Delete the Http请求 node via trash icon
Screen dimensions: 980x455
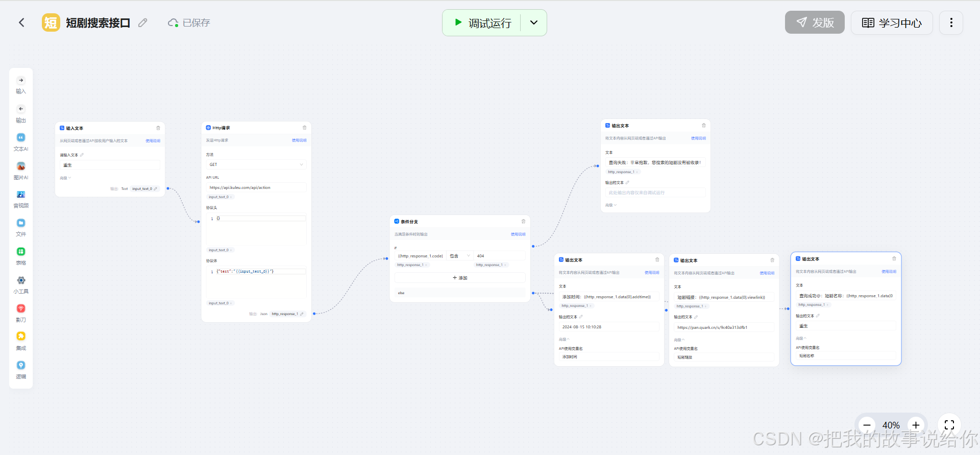(305, 128)
